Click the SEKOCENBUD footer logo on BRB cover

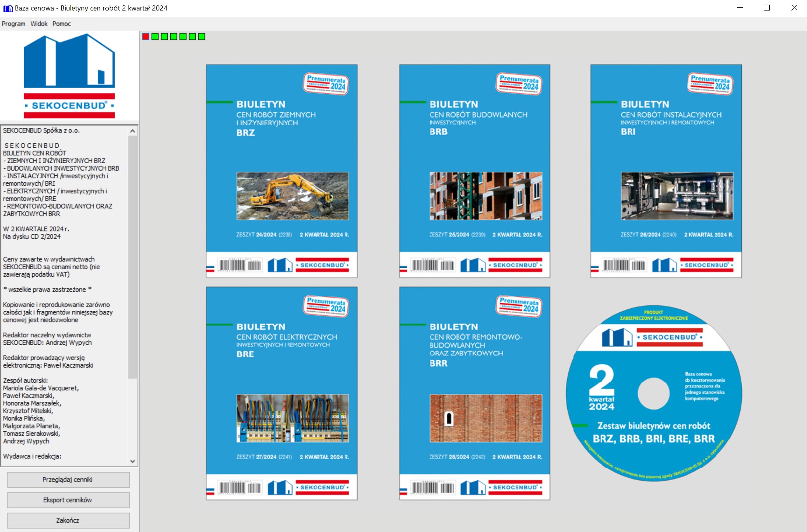coord(501,265)
